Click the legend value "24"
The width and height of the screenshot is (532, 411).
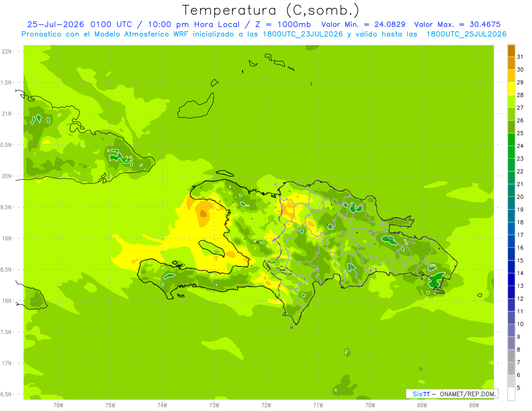[520, 146]
